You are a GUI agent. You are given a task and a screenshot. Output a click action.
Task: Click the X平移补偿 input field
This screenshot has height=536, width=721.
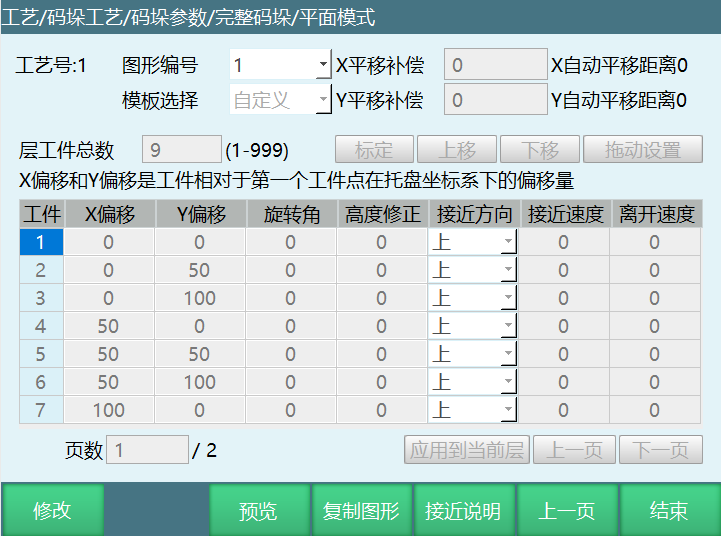coord(495,66)
